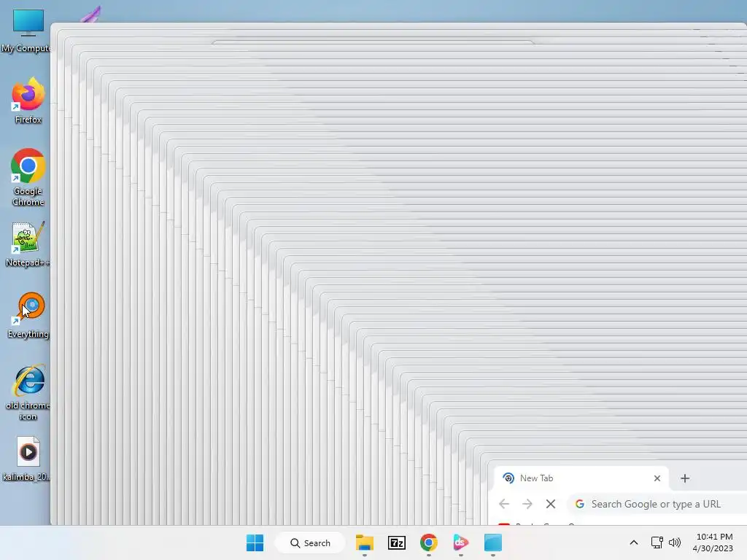Launch Everything search desktop shortcut
This screenshot has width=747, height=560.
28,315
